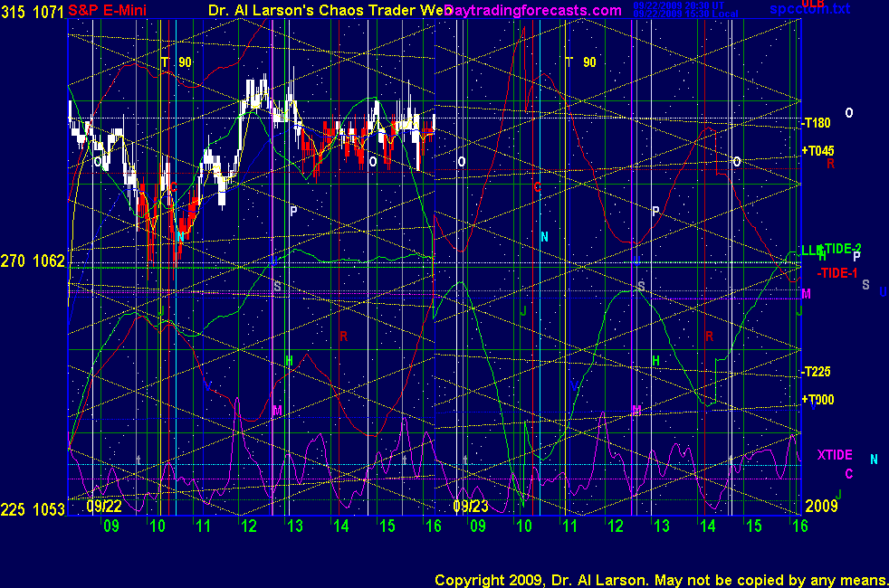Viewport: 889px width, 588px height.
Task: Select hour 16 under the 09/23 session
Action: (799, 526)
